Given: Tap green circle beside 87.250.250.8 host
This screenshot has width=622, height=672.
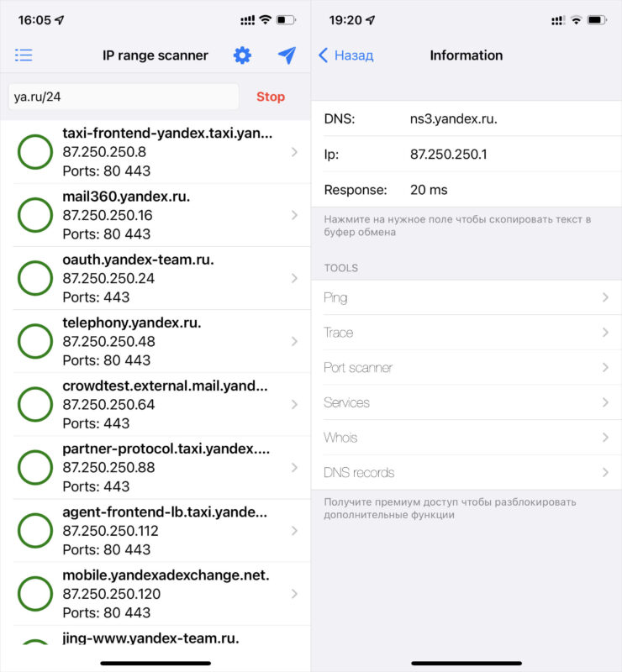Looking at the screenshot, I should coord(35,152).
